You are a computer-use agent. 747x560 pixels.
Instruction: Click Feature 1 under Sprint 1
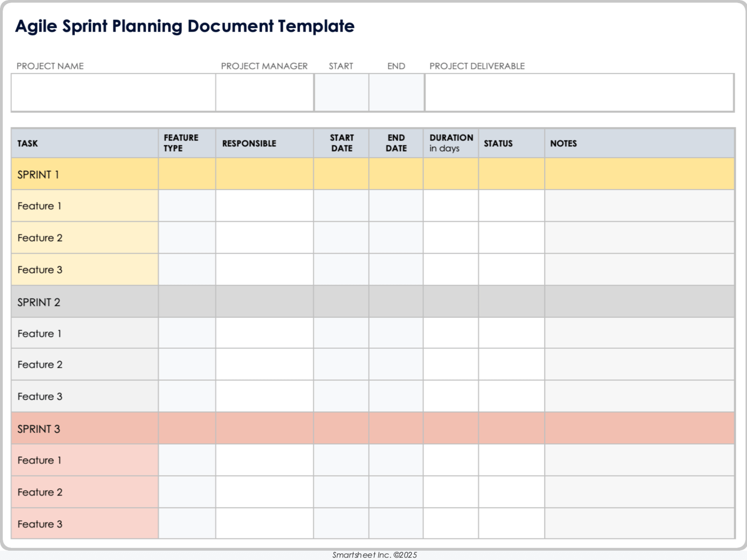[x=39, y=206]
